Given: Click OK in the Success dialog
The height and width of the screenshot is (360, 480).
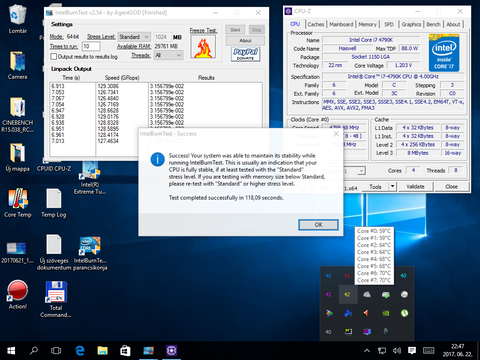Looking at the screenshot, I should (x=318, y=225).
